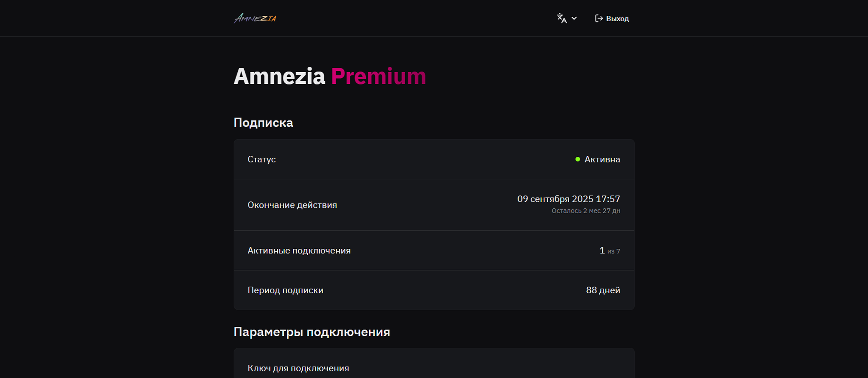
Task: Click the Осталось 2 мес 27 дн text
Action: click(586, 211)
